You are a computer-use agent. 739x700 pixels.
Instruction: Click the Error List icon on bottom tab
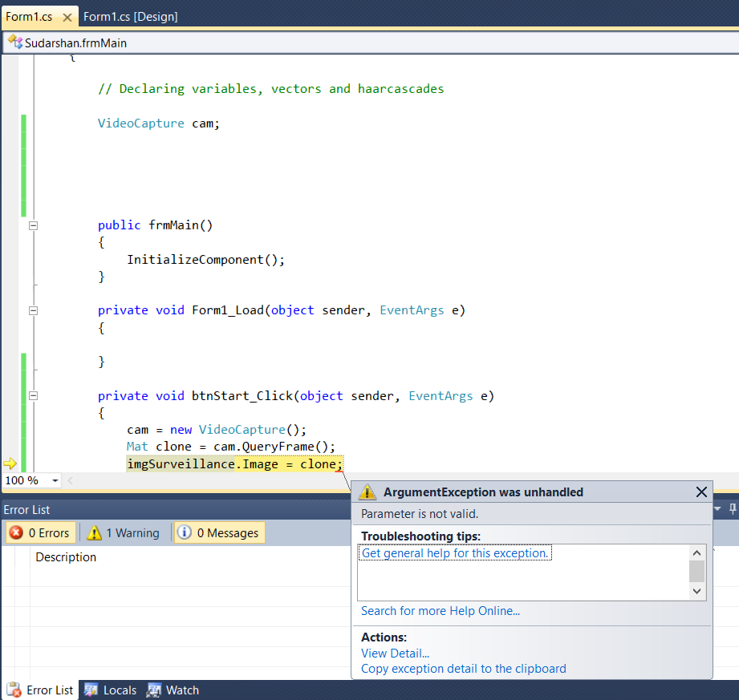coord(14,690)
